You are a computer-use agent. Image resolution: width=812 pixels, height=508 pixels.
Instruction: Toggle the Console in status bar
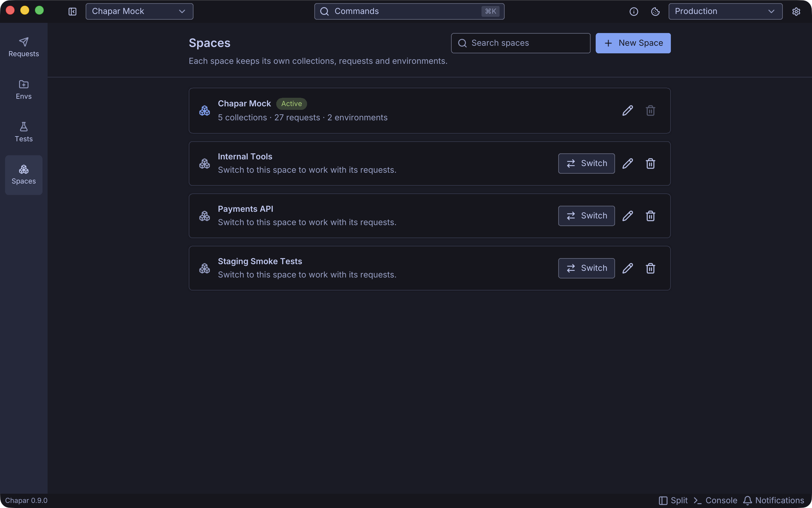tap(715, 501)
